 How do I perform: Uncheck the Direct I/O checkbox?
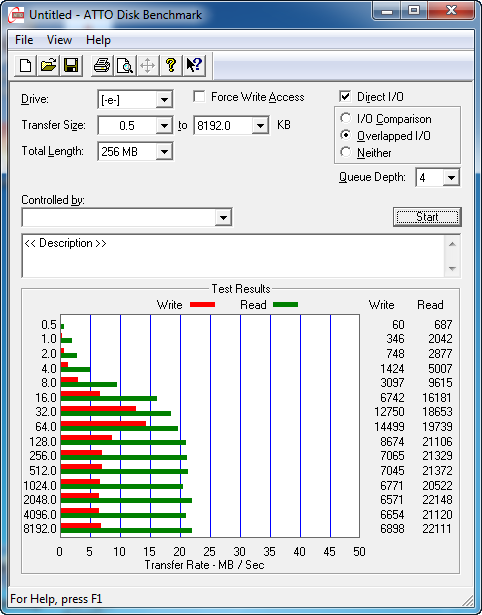(345, 96)
